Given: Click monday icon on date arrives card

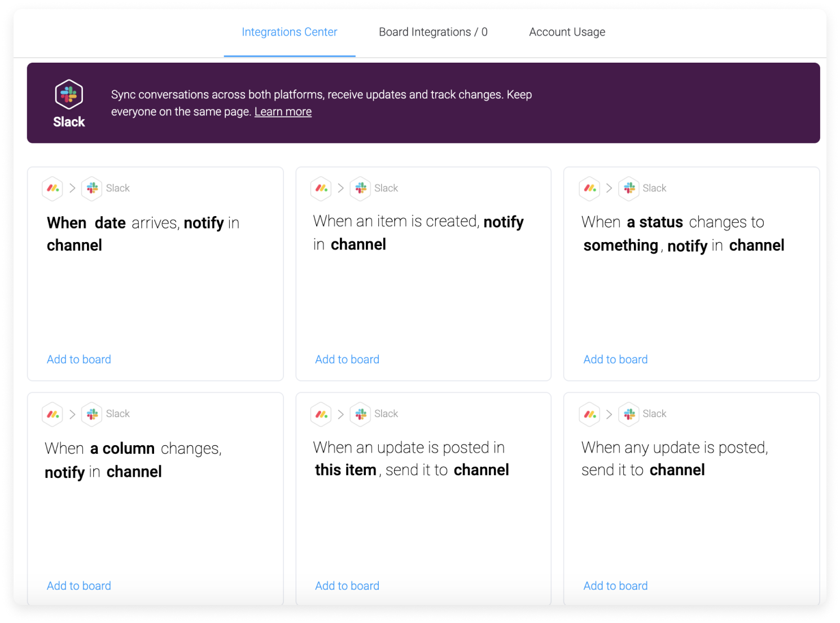Looking at the screenshot, I should 53,188.
